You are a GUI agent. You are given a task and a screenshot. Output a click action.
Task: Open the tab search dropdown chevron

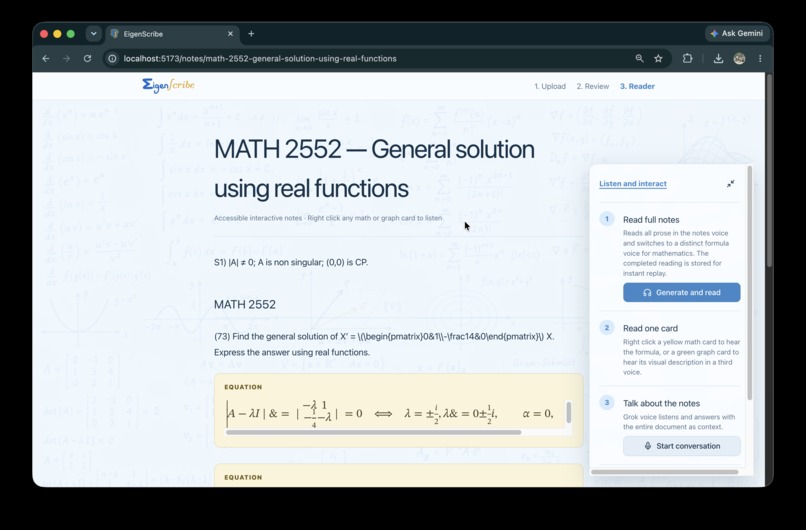tap(93, 34)
